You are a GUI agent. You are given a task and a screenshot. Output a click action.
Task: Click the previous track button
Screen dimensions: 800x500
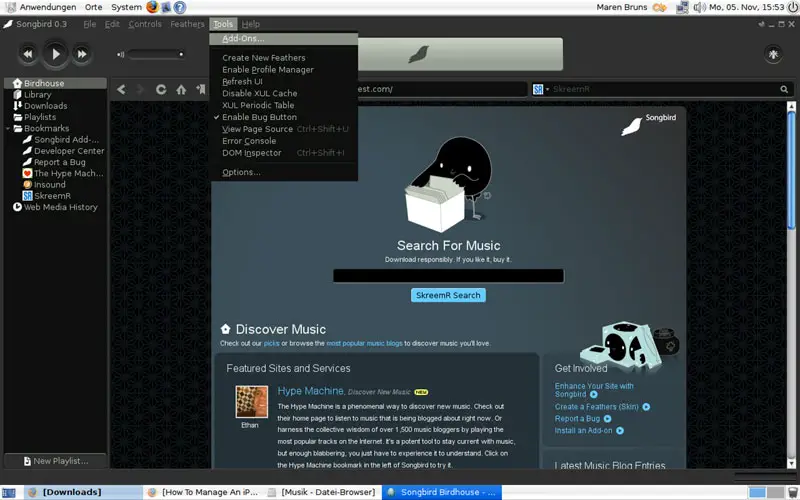point(28,54)
